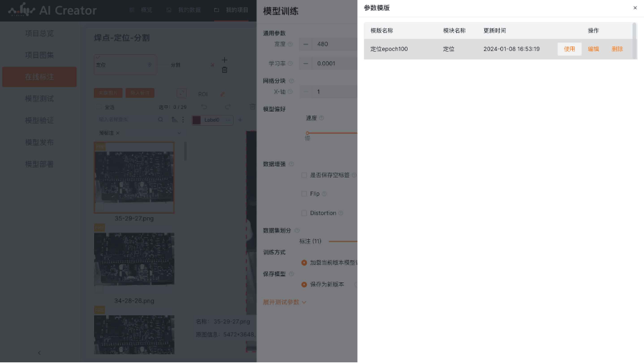Image resolution: width=644 pixels, height=363 pixels.
Task: Expand 展开调试参数 section
Action: [x=285, y=302]
